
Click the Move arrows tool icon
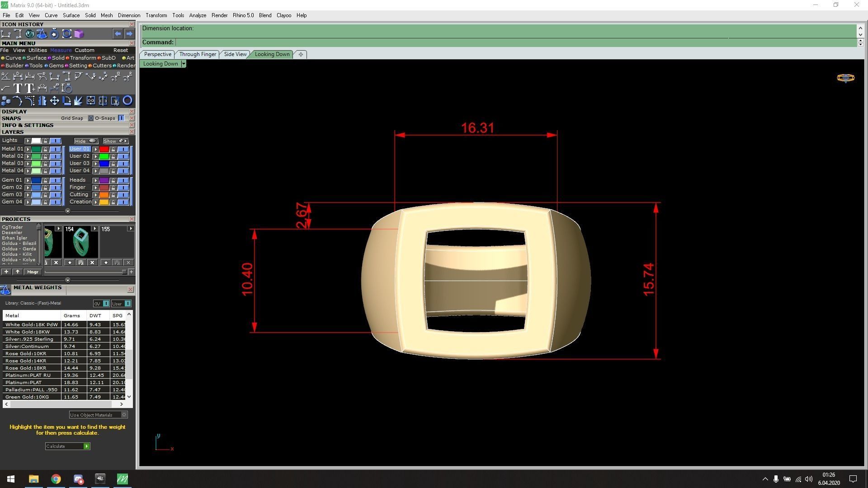click(x=55, y=100)
